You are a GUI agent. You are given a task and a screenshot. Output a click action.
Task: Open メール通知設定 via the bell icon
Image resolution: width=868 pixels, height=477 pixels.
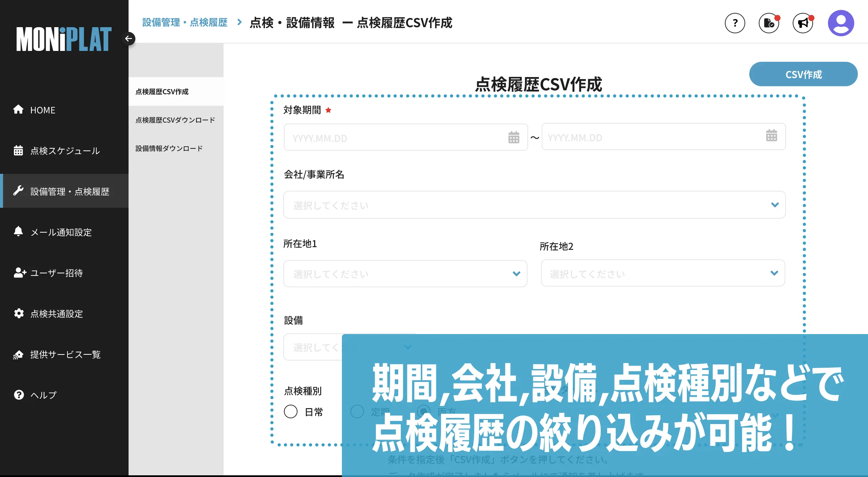19,232
